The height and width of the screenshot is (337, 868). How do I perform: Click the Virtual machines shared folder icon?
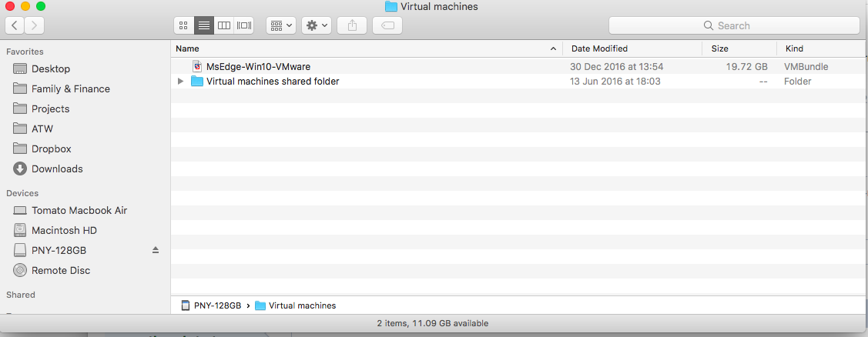[197, 82]
